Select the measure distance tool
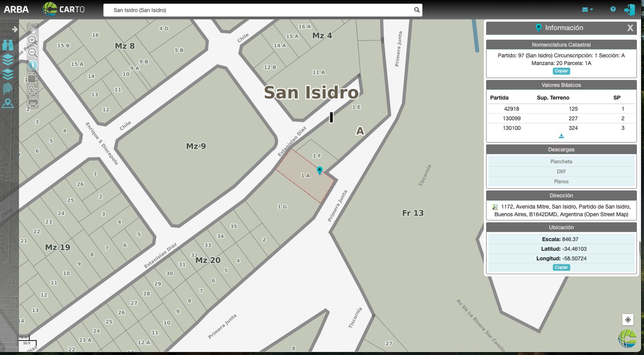The width and height of the screenshot is (644, 355). [x=33, y=90]
